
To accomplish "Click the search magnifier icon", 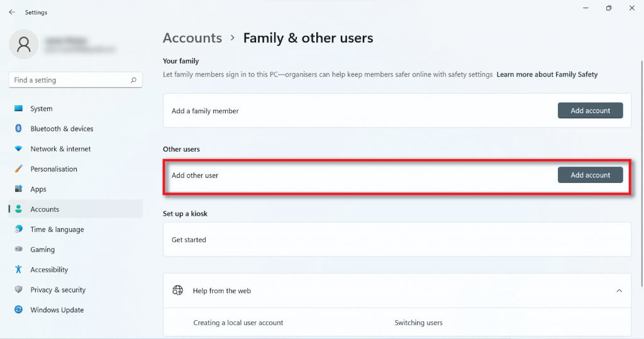I will [133, 81].
